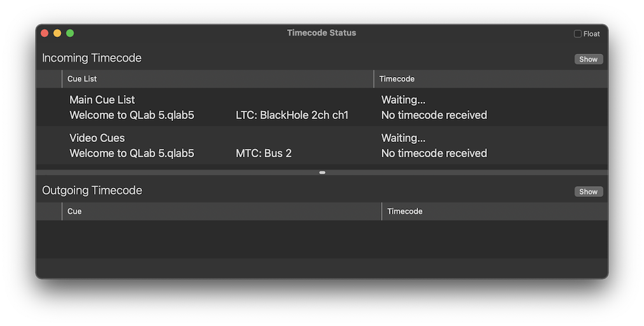This screenshot has height=326, width=644.
Task: Click Show button for Incoming Timecode
Action: click(588, 59)
